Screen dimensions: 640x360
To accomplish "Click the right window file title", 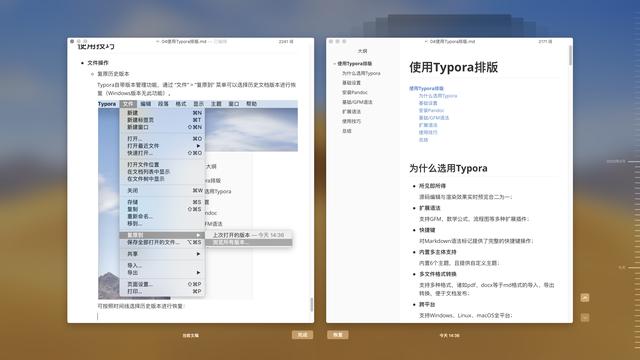I will pyautogui.click(x=452, y=42).
